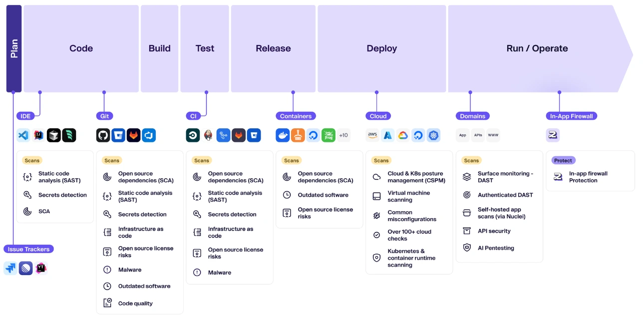Select the JFrog icon under Containers
The width and height of the screenshot is (644, 315).
[328, 135]
